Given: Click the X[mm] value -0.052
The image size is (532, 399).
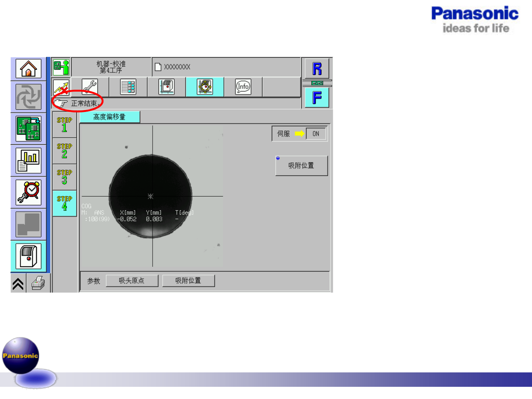Looking at the screenshot, I should 127,219.
